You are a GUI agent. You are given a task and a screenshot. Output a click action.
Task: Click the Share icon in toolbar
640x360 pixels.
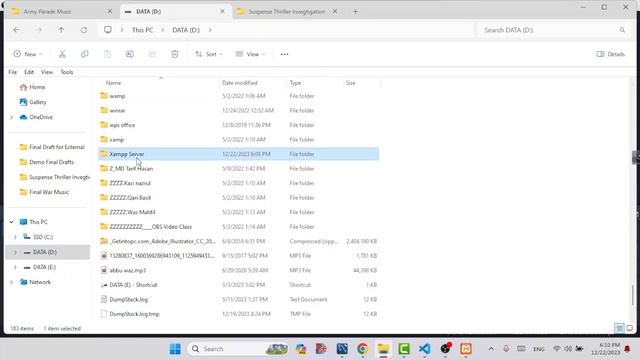point(152,54)
